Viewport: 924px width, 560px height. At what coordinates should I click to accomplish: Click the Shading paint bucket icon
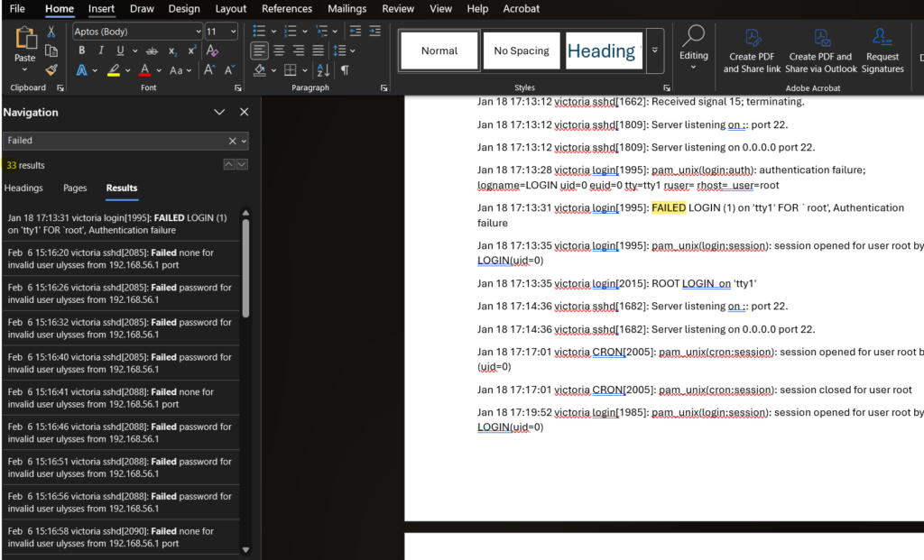tap(259, 70)
